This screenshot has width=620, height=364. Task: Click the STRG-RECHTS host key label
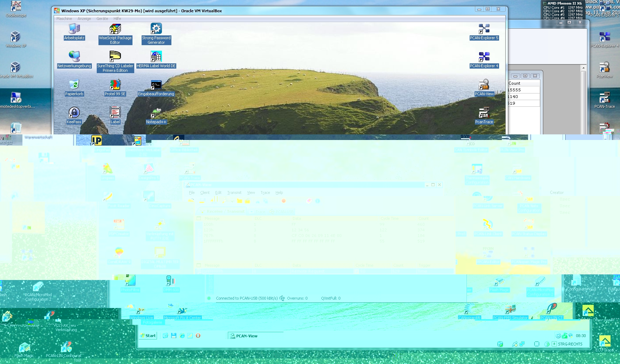570,344
